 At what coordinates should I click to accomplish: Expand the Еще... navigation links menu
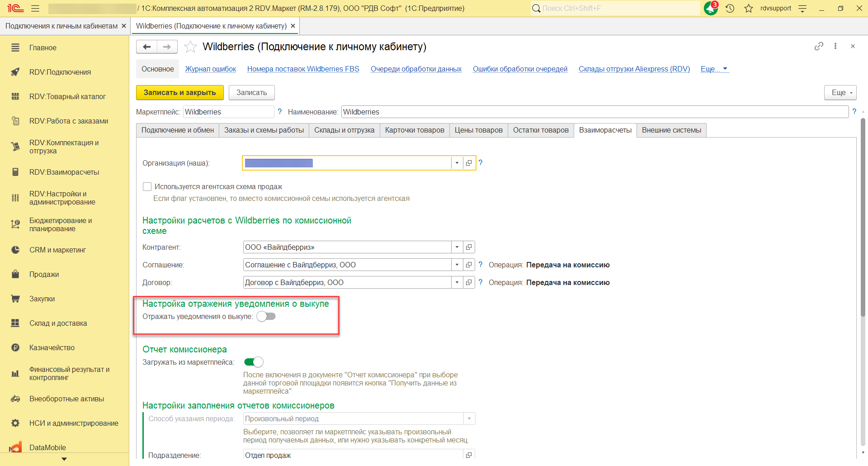[x=714, y=69]
